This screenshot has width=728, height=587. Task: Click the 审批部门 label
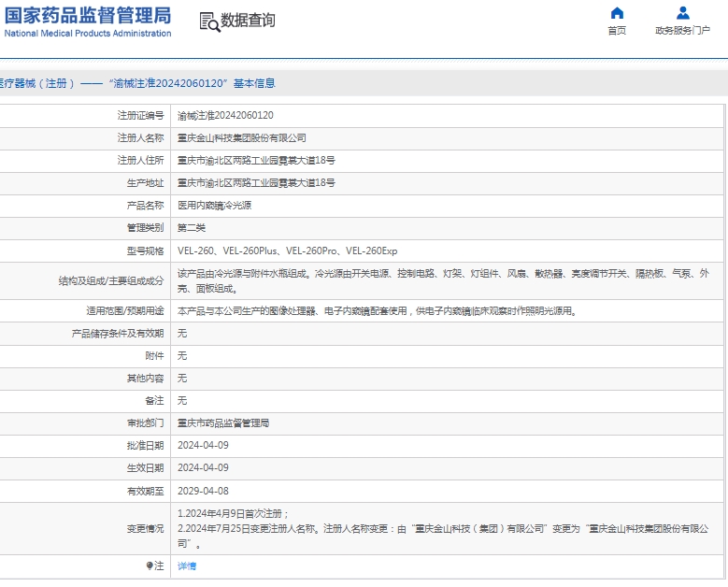tap(146, 423)
